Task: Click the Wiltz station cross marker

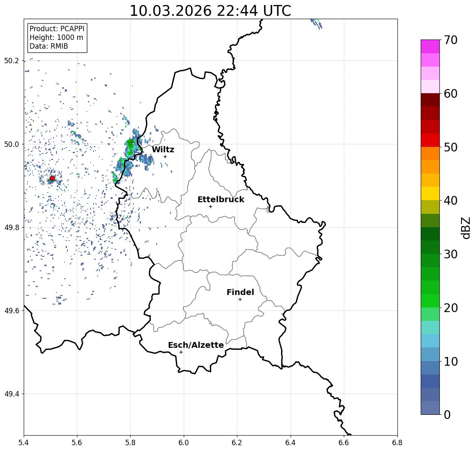Action: 165,156
